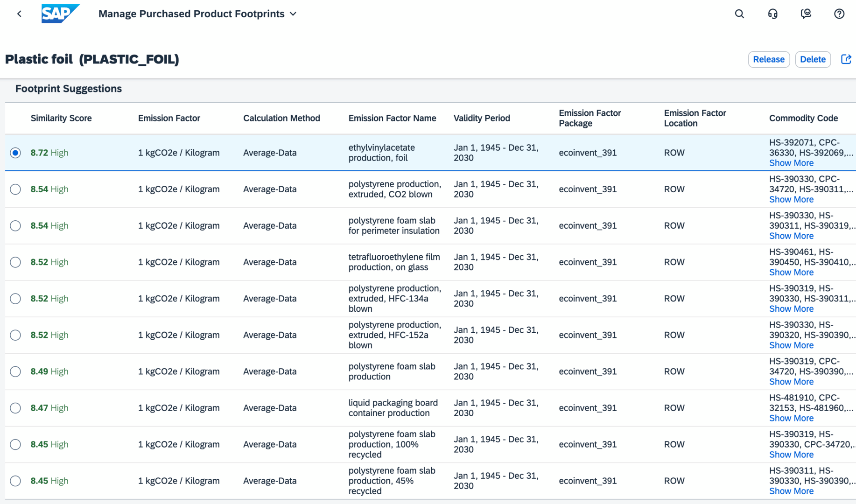Image resolution: width=856 pixels, height=504 pixels.
Task: Click Footprint Suggestions section title
Action: coord(69,89)
